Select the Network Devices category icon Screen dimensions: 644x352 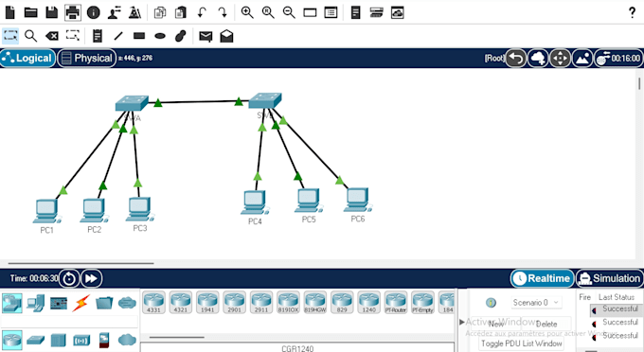point(12,303)
